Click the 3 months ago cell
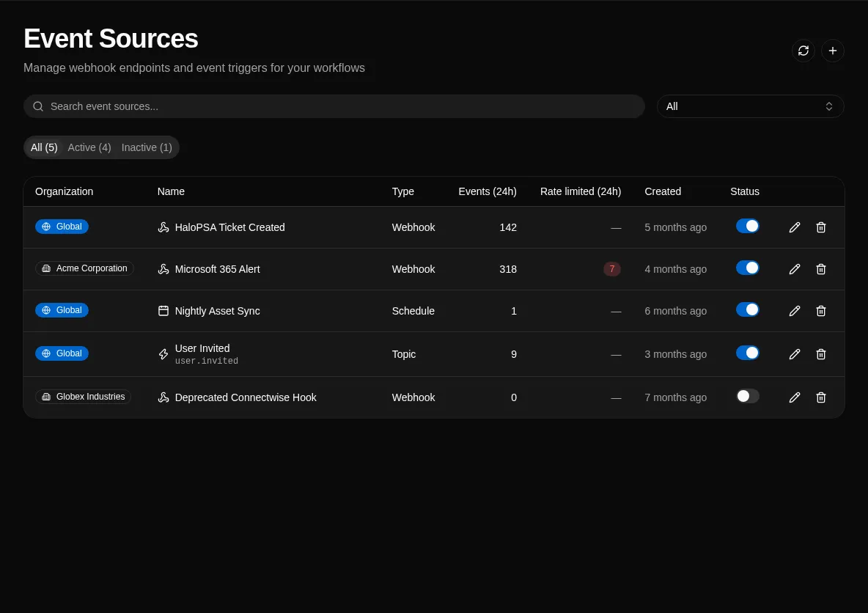Screen dimensions: 868x613 (x=675, y=354)
